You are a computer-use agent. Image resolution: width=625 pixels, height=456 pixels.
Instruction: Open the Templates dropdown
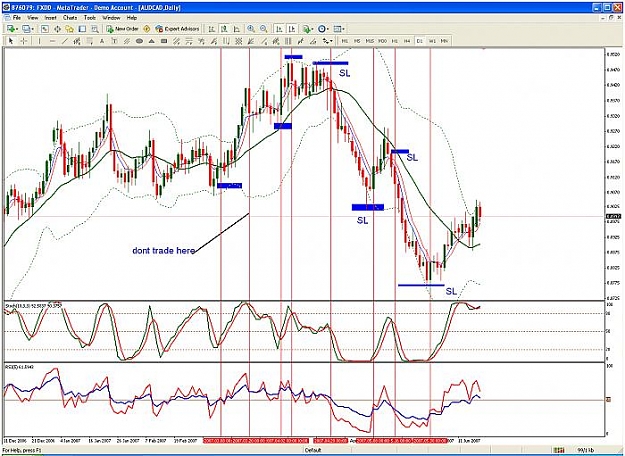point(339,29)
